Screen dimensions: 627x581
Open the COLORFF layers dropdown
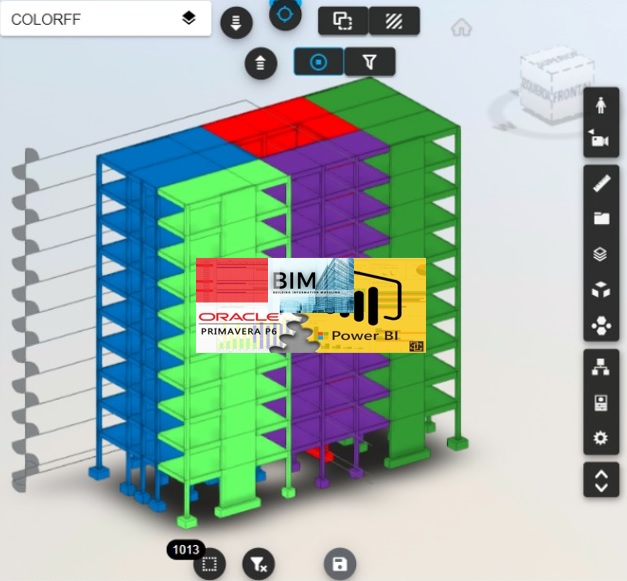(106, 19)
